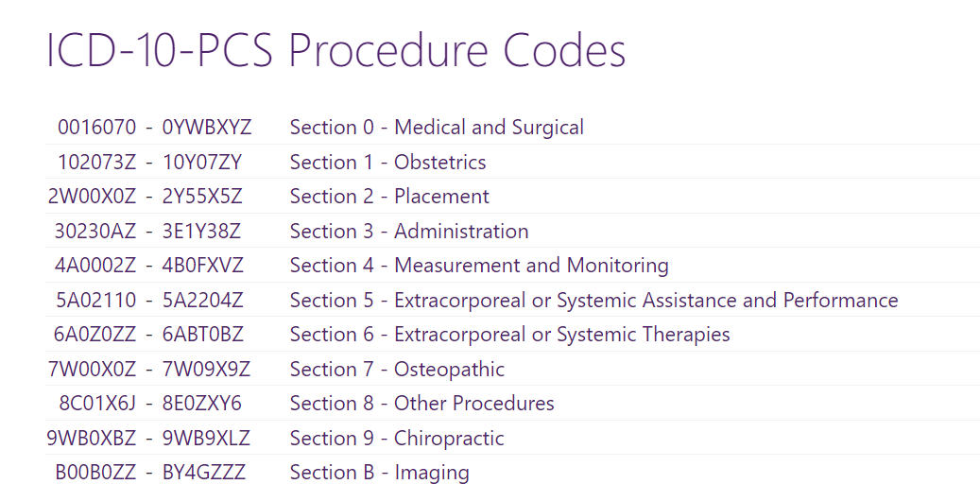Select the code 2W00X0Z
980x484 pixels.
(92, 197)
